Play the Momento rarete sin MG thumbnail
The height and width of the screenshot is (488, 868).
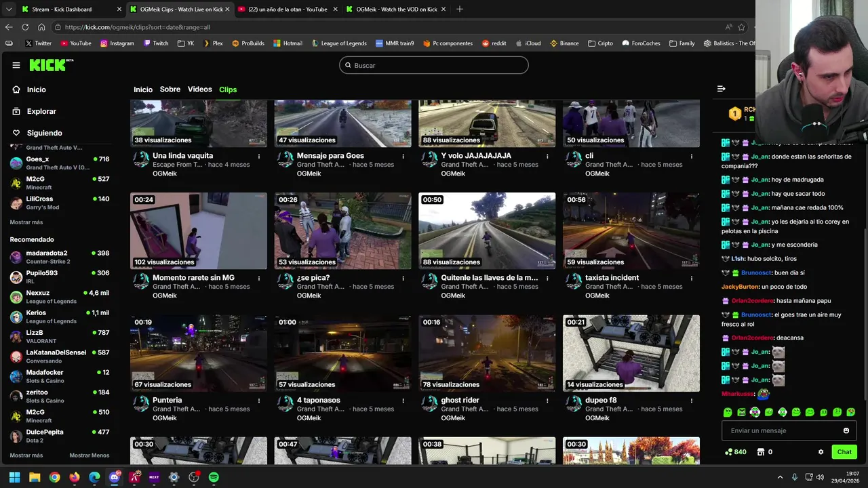tap(199, 231)
